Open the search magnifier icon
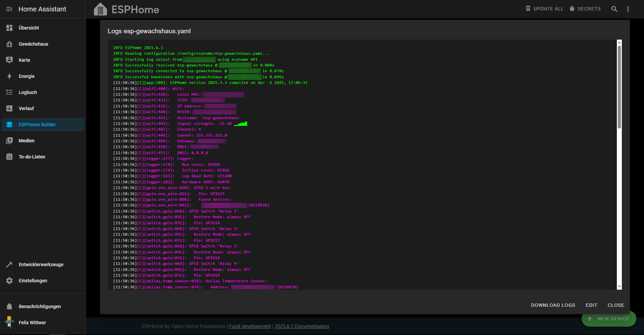Screen dimensions: 644x335 [614, 9]
